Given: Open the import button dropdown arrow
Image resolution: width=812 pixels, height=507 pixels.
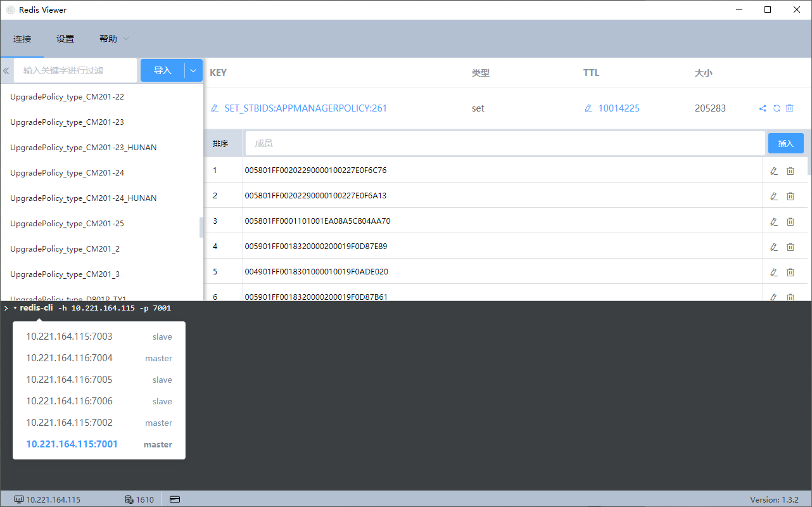Looking at the screenshot, I should [x=193, y=70].
